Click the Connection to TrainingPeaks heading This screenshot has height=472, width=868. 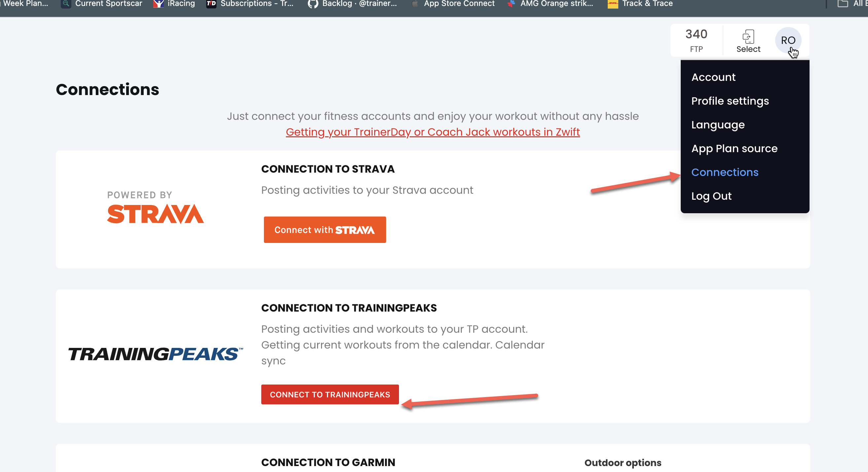pyautogui.click(x=349, y=308)
